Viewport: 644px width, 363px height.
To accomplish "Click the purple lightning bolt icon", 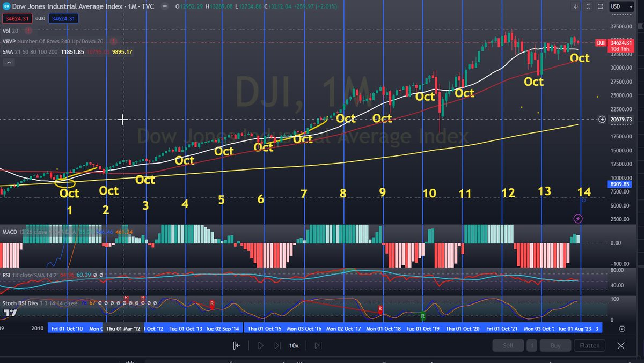I will [x=578, y=218].
